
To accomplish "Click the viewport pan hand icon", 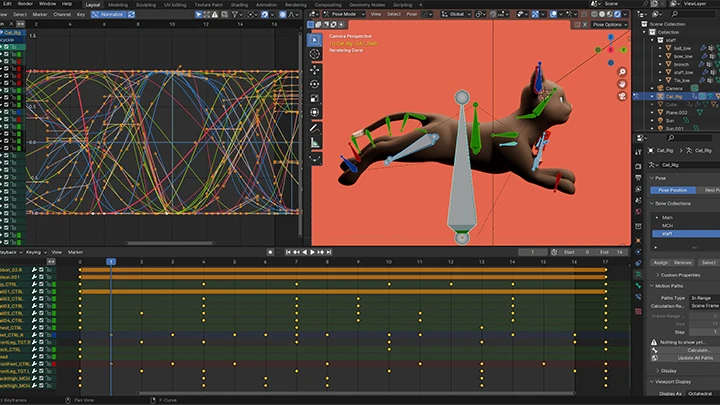I will click(x=622, y=84).
